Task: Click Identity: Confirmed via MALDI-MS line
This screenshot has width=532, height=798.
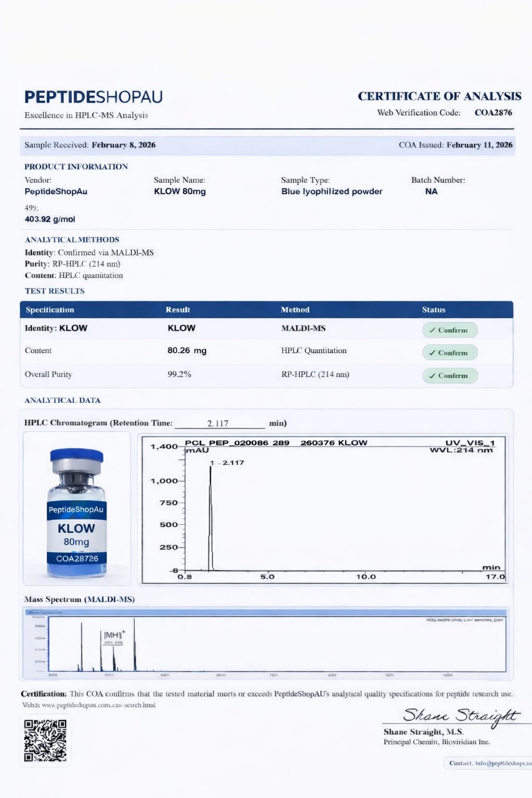Action: (89, 252)
